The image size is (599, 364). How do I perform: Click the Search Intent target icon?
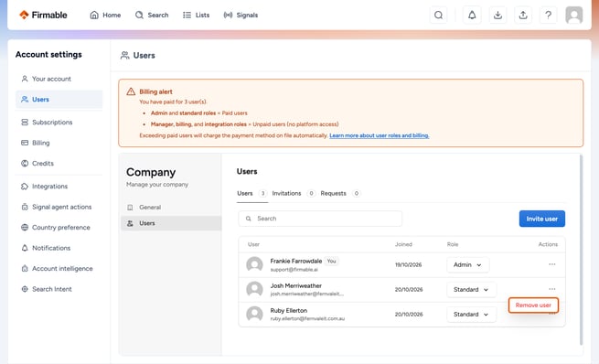coord(25,289)
